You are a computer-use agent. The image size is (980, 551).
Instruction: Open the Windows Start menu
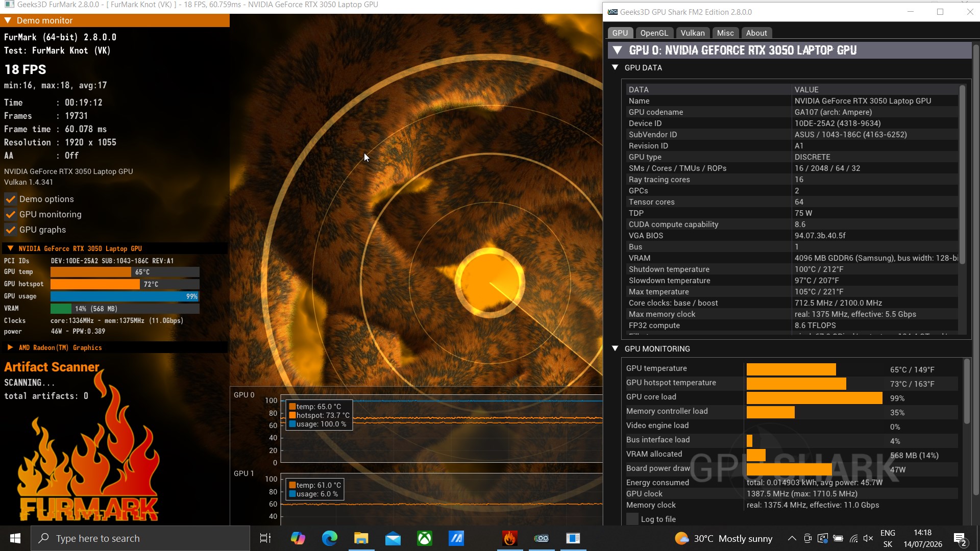pyautogui.click(x=15, y=538)
